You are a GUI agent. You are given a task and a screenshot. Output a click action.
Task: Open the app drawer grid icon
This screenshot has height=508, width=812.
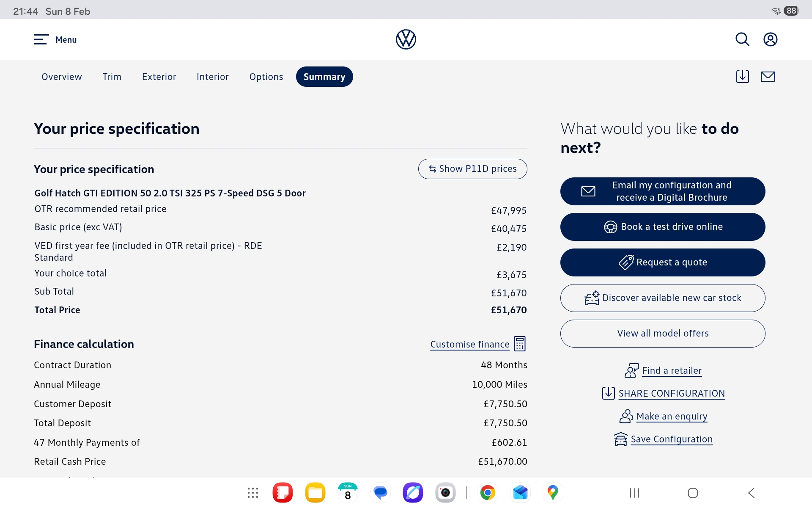pyautogui.click(x=253, y=493)
